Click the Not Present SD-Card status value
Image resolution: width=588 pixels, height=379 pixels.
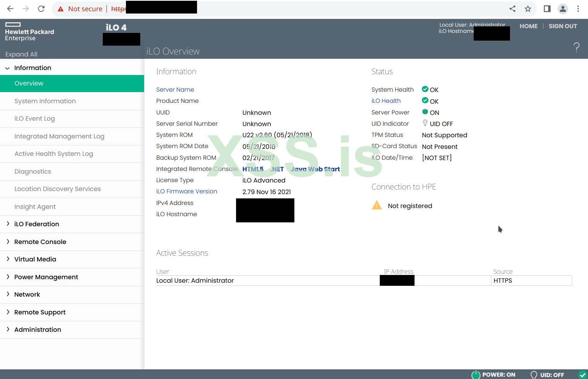pyautogui.click(x=440, y=147)
